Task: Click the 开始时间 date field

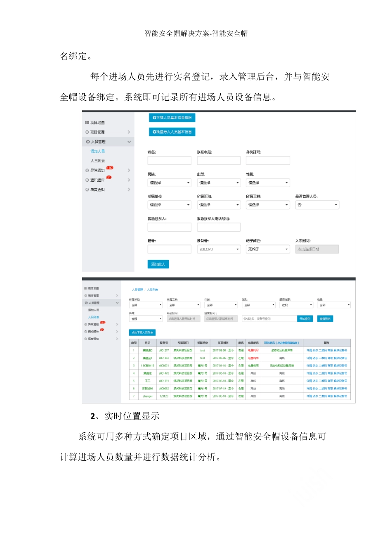Action: (x=184, y=319)
